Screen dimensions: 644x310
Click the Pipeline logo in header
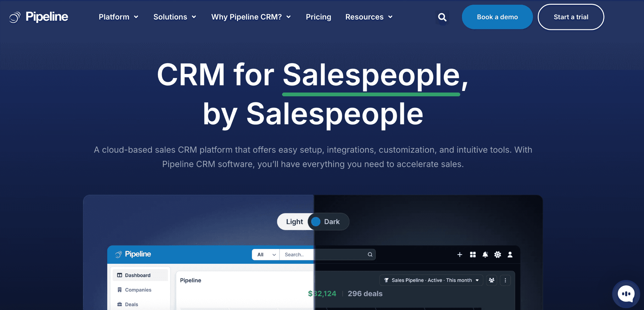coord(38,17)
